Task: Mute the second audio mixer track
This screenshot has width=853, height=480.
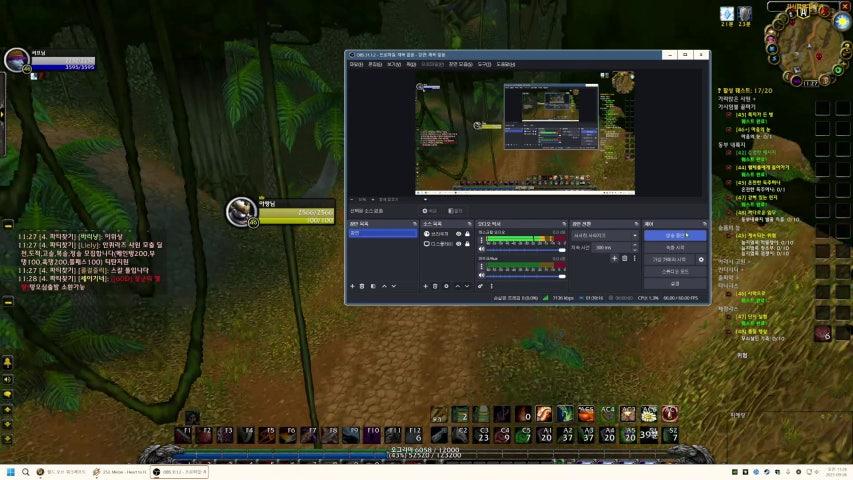Action: click(x=481, y=276)
